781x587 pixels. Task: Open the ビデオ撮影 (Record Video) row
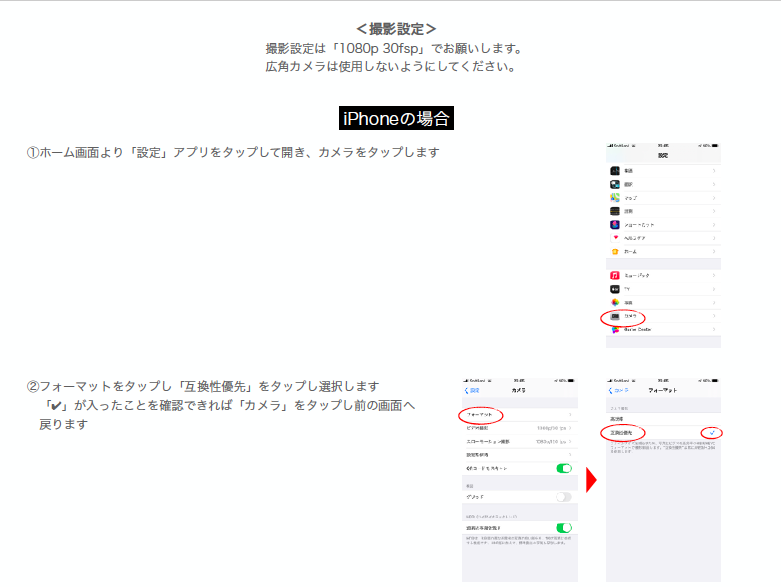coord(520,428)
